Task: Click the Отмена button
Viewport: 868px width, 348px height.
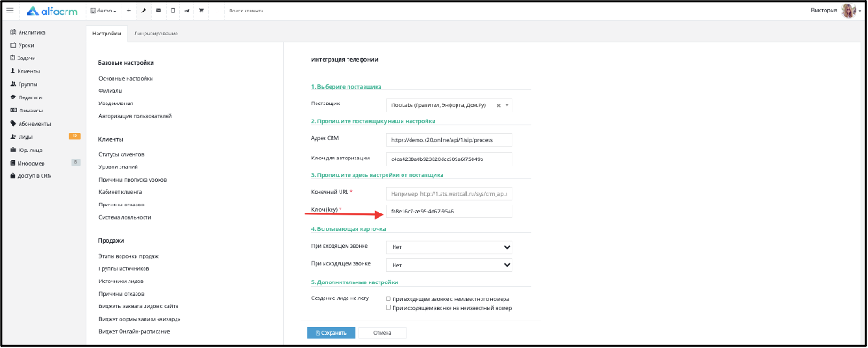Action: point(382,333)
